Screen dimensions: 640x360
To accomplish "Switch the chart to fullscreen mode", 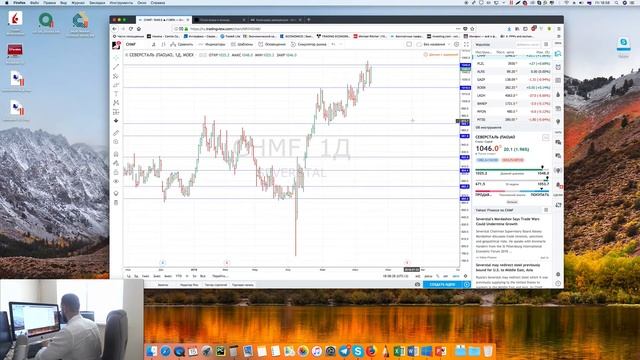I will [466, 44].
